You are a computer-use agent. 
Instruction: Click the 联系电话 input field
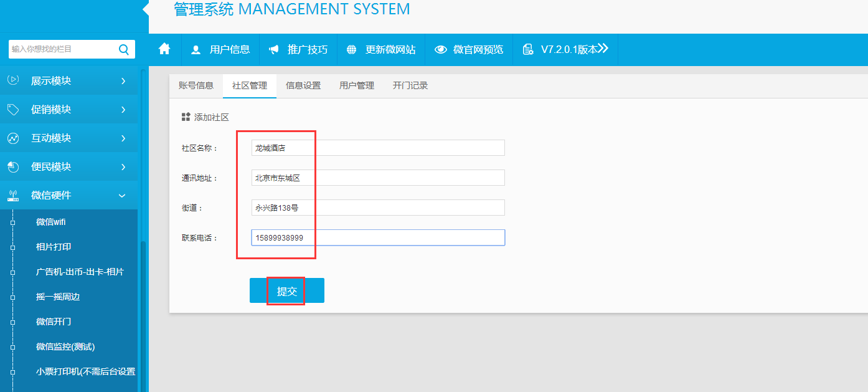(x=378, y=237)
